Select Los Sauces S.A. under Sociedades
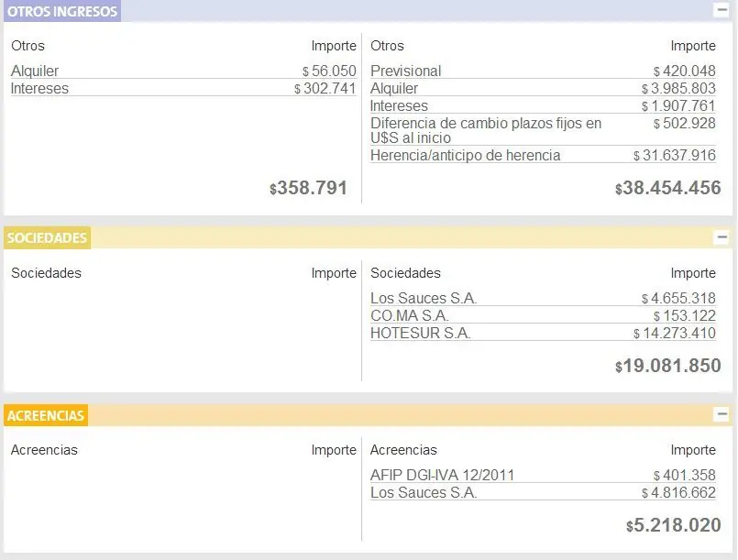 pos(543,299)
